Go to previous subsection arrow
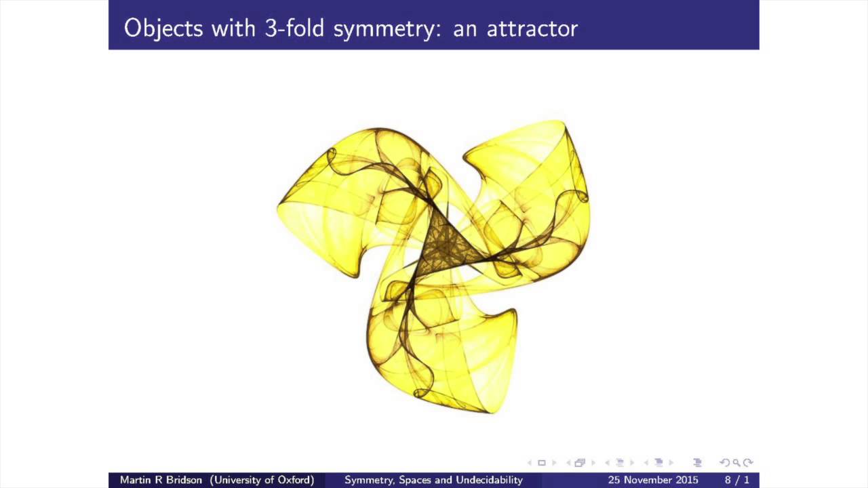Image resolution: width=868 pixels, height=488 pixels. (607, 463)
